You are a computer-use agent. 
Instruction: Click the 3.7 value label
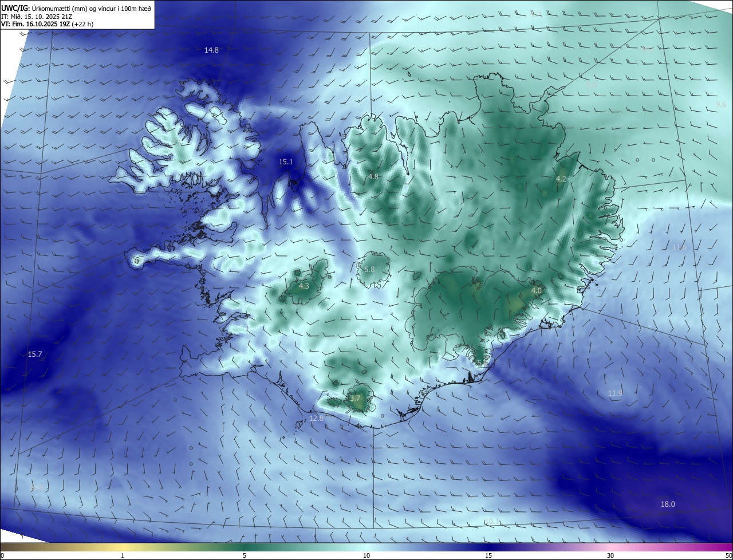(355, 399)
